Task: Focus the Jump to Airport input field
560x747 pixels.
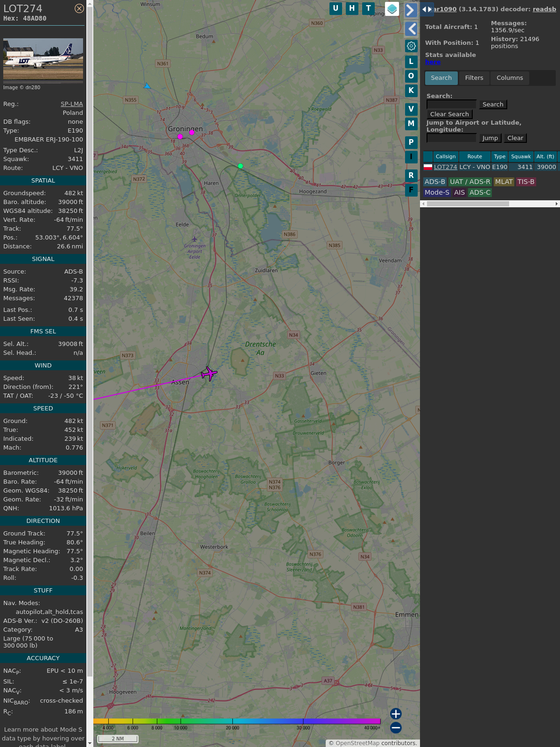Action: click(x=451, y=138)
